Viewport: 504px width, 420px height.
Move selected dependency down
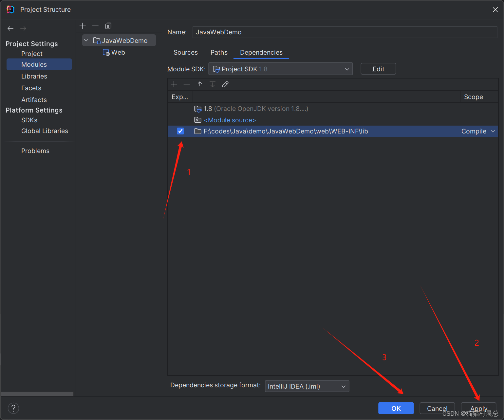213,84
